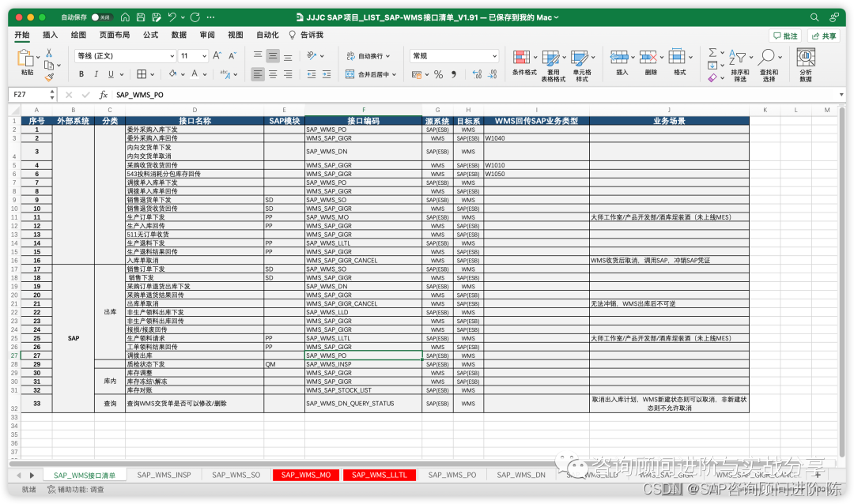Toggle align left horizontally
Viewport: 854px width, 504px height.
pyautogui.click(x=258, y=74)
